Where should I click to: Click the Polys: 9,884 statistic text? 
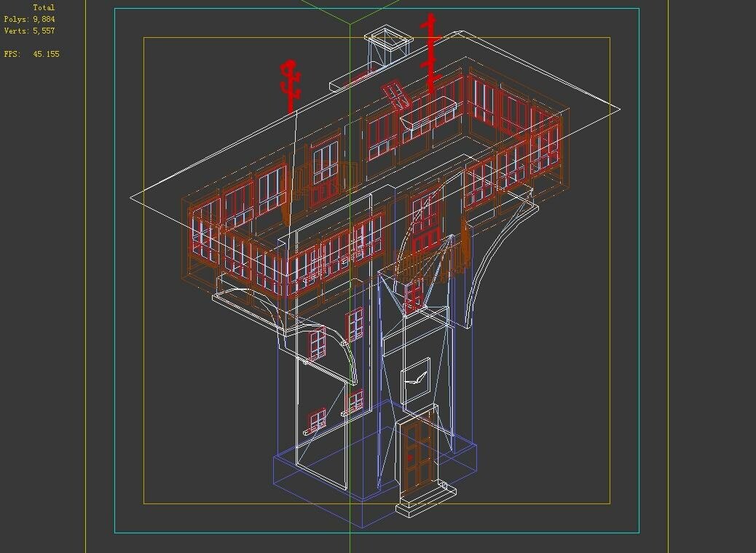click(30, 17)
